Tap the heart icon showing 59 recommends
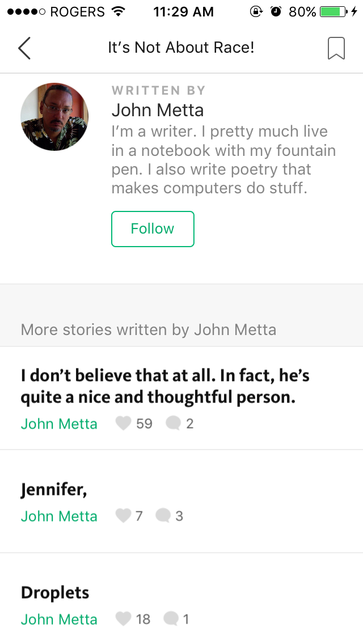The height and width of the screenshot is (644, 363). click(x=123, y=423)
